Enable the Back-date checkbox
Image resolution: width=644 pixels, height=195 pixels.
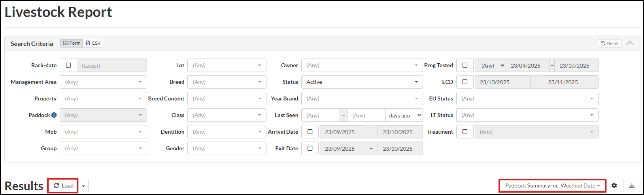68,65
